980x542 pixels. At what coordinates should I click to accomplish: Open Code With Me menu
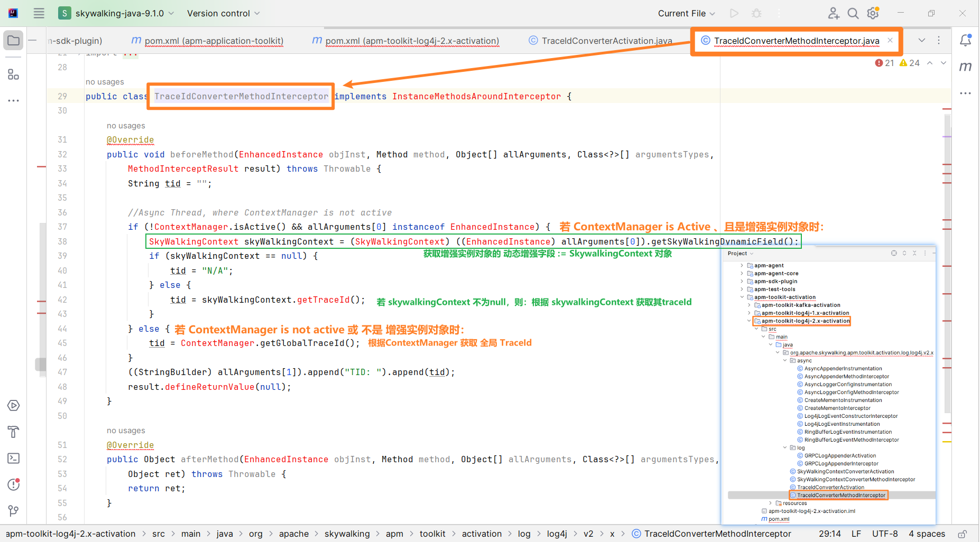tap(834, 13)
